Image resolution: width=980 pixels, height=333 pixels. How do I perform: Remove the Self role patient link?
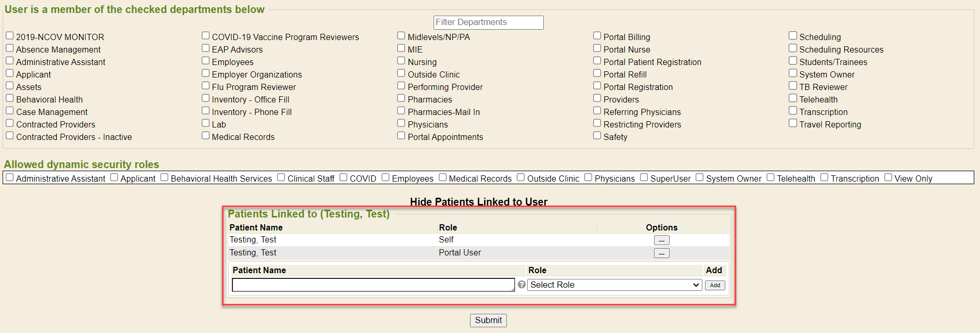pos(661,240)
